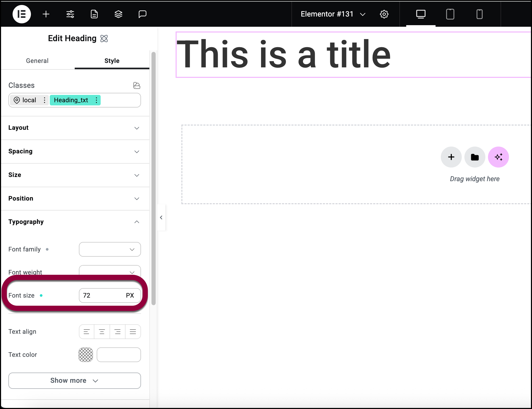Switch to the General tab
532x409 pixels.
[37, 61]
